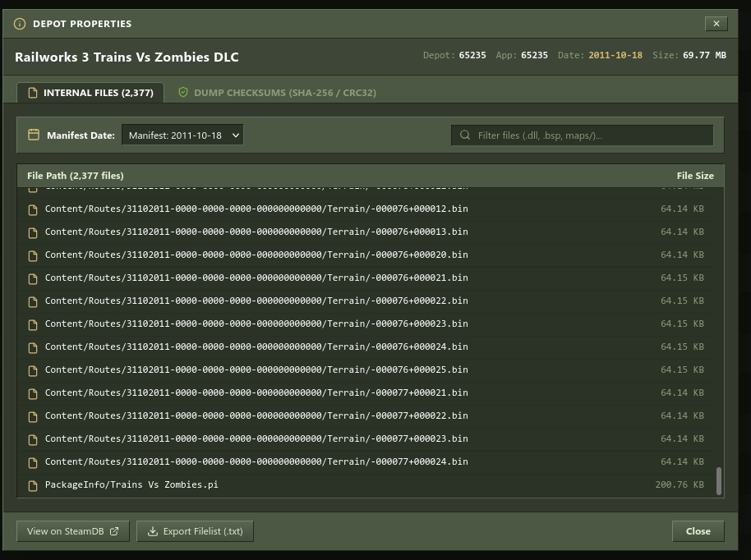Image resolution: width=751 pixels, height=560 pixels.
Task: Click external link icon on View on SteamDB
Action: pyautogui.click(x=114, y=531)
